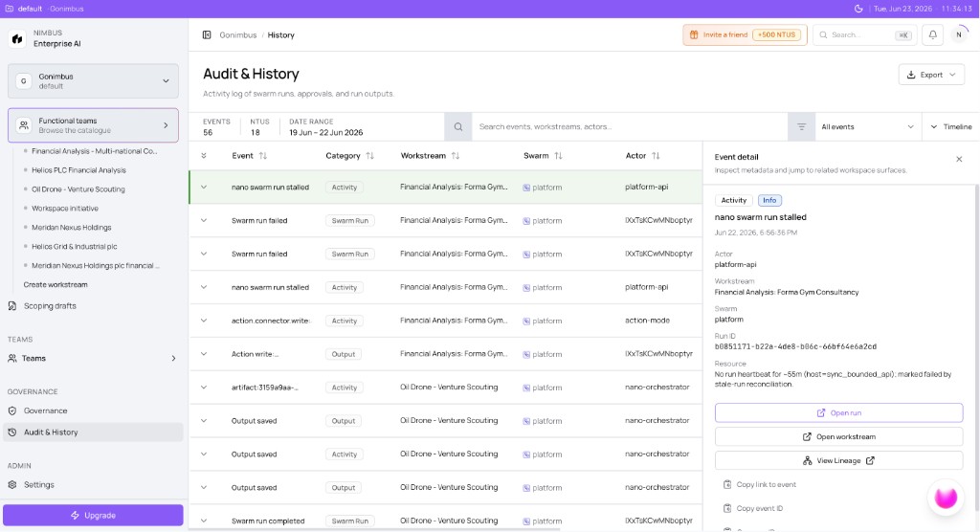Open Scoping drafts in sidebar
The height and width of the screenshot is (532, 980).
[93, 305]
